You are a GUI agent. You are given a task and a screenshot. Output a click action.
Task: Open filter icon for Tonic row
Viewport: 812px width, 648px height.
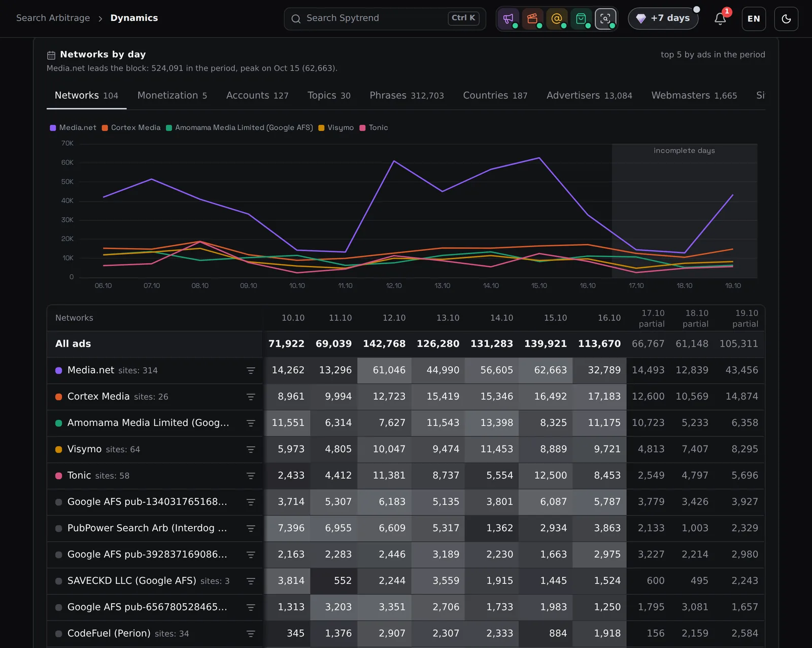pos(251,476)
